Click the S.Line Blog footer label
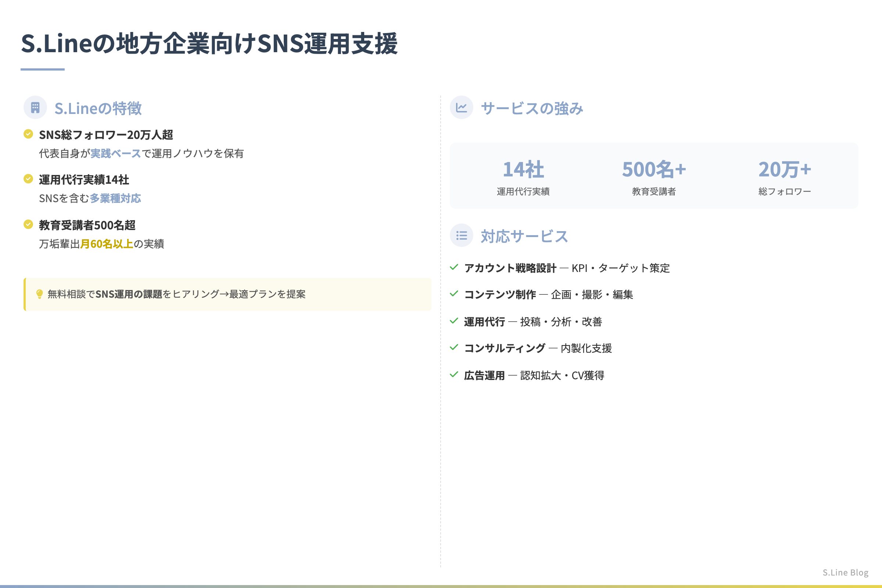 click(845, 573)
